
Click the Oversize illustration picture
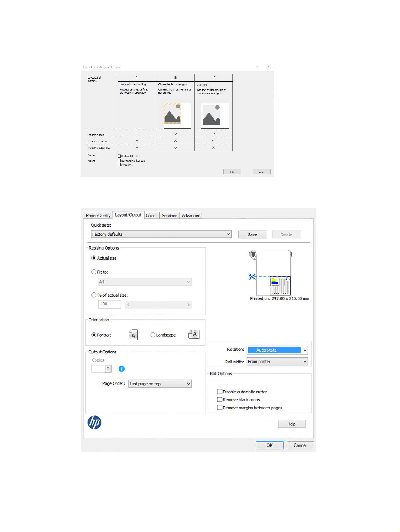pyautogui.click(x=215, y=116)
